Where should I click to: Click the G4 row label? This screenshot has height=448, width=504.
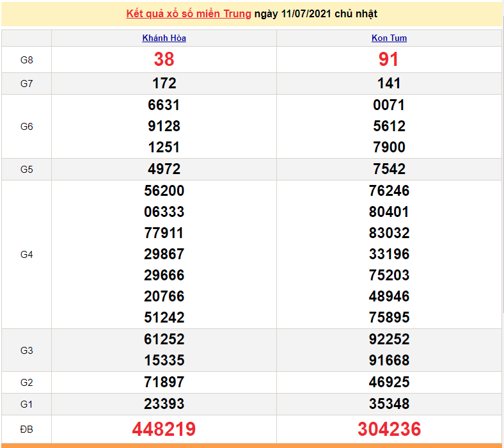26,255
